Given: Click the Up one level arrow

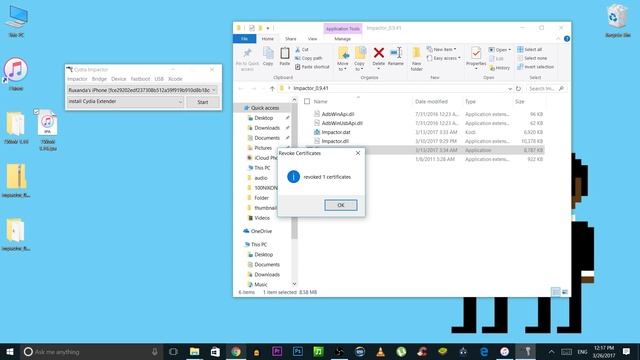Looking at the screenshot, I should click(x=272, y=89).
